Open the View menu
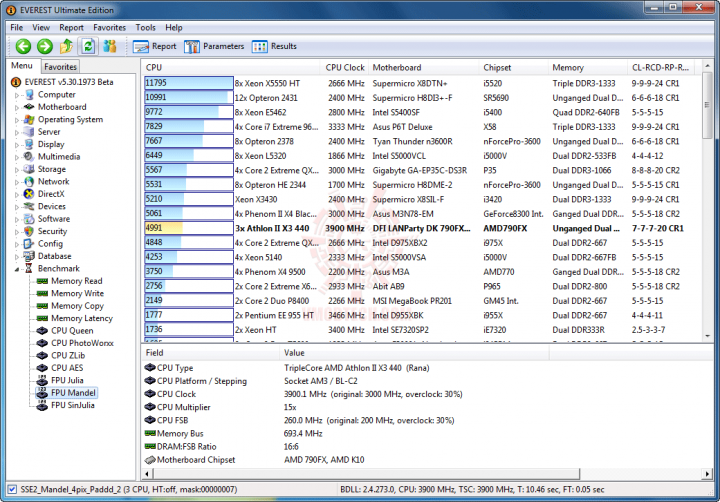Screen dimensions: 720x502 [41, 28]
